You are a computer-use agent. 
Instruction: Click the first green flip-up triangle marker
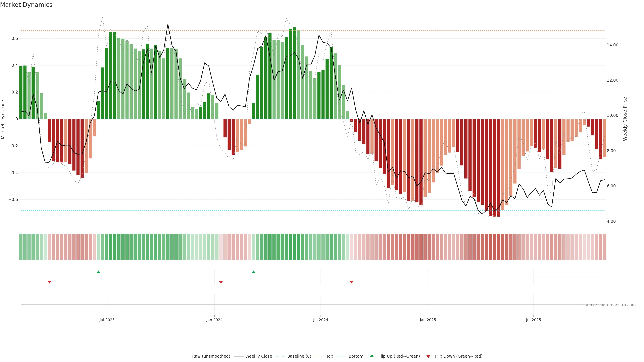(x=98, y=272)
